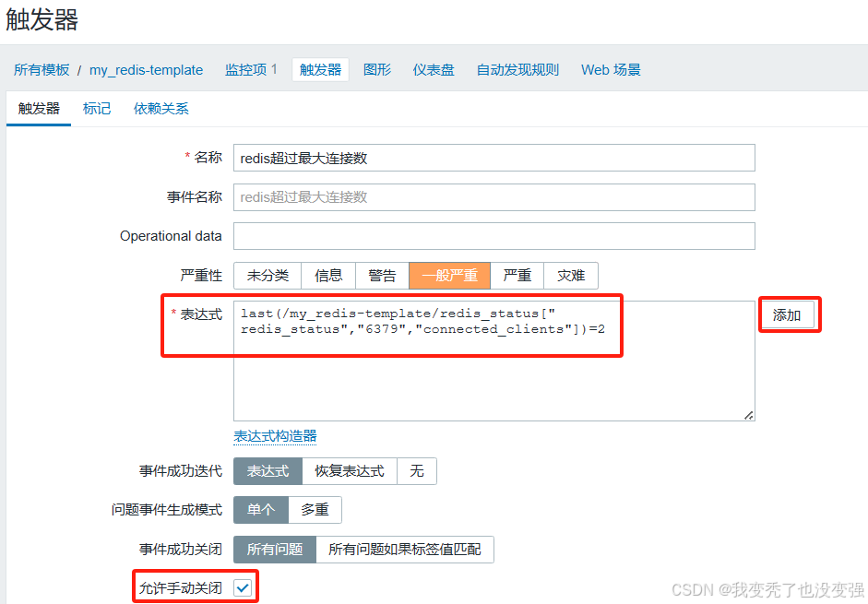This screenshot has width=868, height=604.
Task: Set severity to 未分类
Action: pyautogui.click(x=268, y=276)
